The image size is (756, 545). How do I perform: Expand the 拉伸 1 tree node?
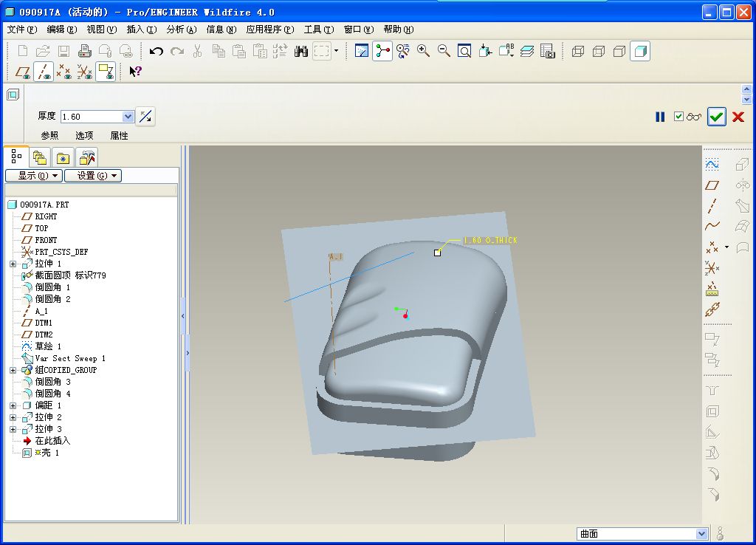click(x=13, y=264)
